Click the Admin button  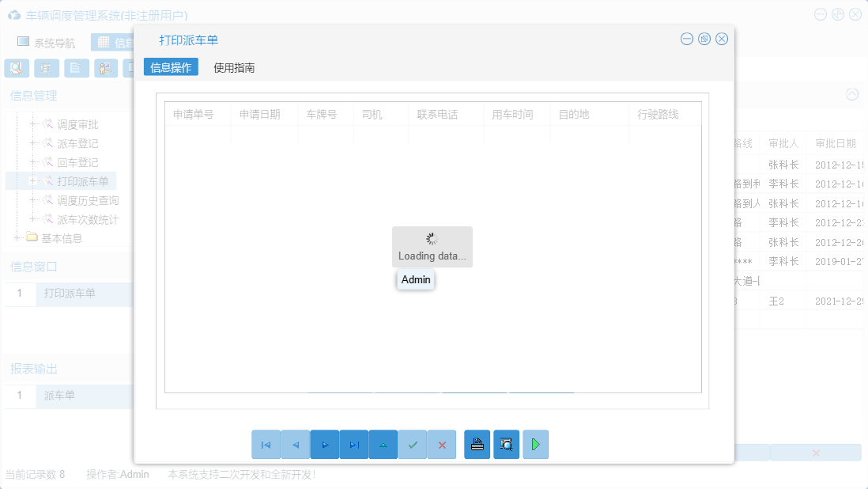point(415,279)
